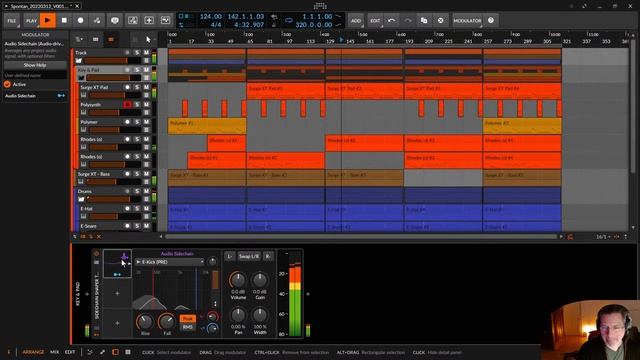Switch to ARRANGE view tab

[x=33, y=352]
